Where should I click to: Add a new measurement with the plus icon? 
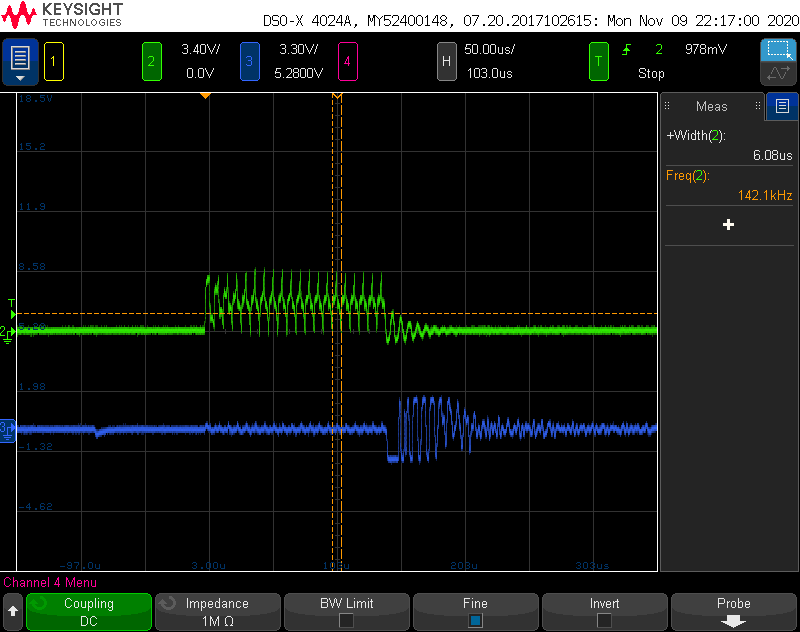(729, 224)
